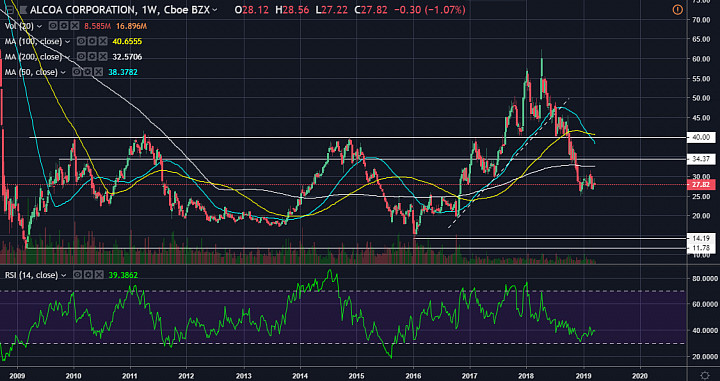
Task: Click the RSI (14, close) indicator label
Action: 32,275
